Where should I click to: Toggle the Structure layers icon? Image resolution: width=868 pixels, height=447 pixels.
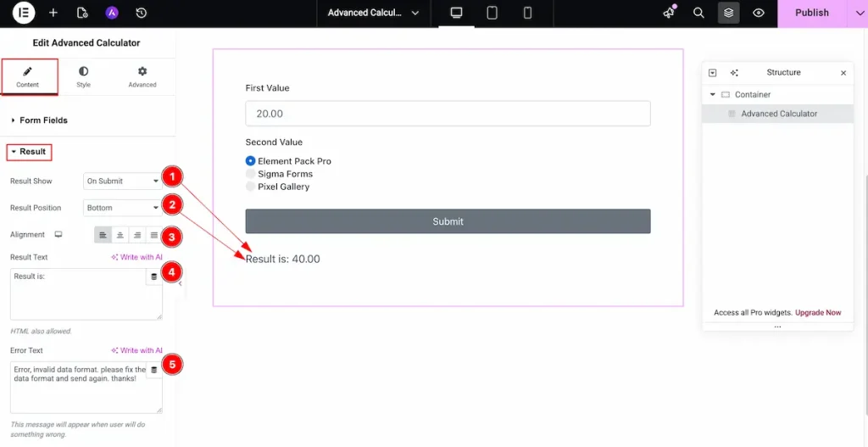point(728,13)
